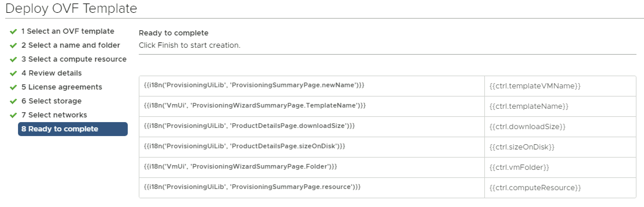The width and height of the screenshot is (644, 207).
Task: Navigate to step 6 Select storage
Action: [x=51, y=101]
